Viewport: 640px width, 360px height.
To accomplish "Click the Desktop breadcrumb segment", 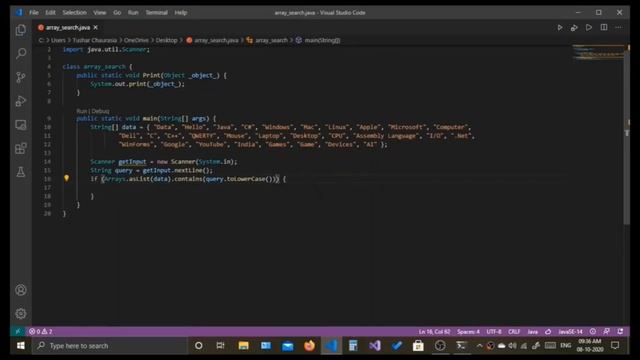I will point(167,40).
